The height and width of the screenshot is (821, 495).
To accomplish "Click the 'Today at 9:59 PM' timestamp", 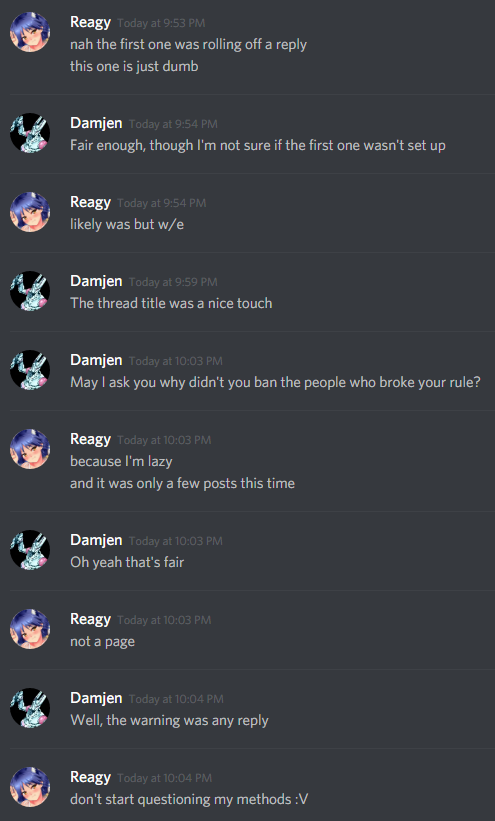I will coord(173,282).
